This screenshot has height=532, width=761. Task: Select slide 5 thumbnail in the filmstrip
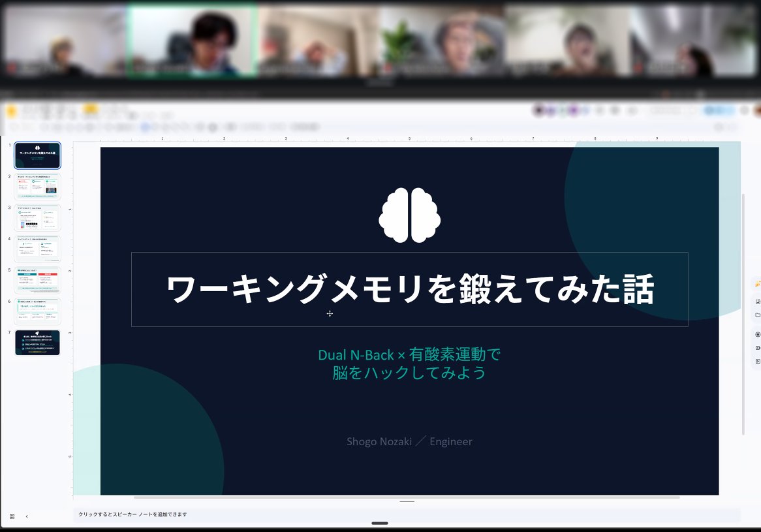(37, 280)
